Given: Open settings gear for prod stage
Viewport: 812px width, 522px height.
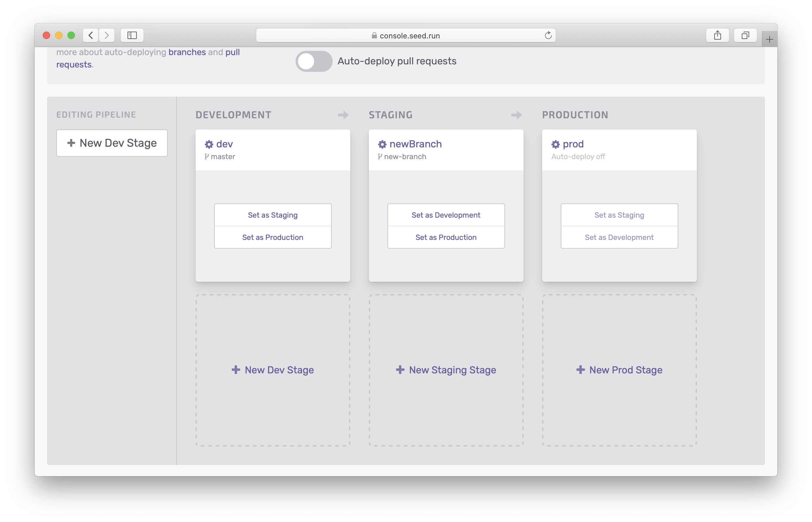Looking at the screenshot, I should pyautogui.click(x=555, y=144).
